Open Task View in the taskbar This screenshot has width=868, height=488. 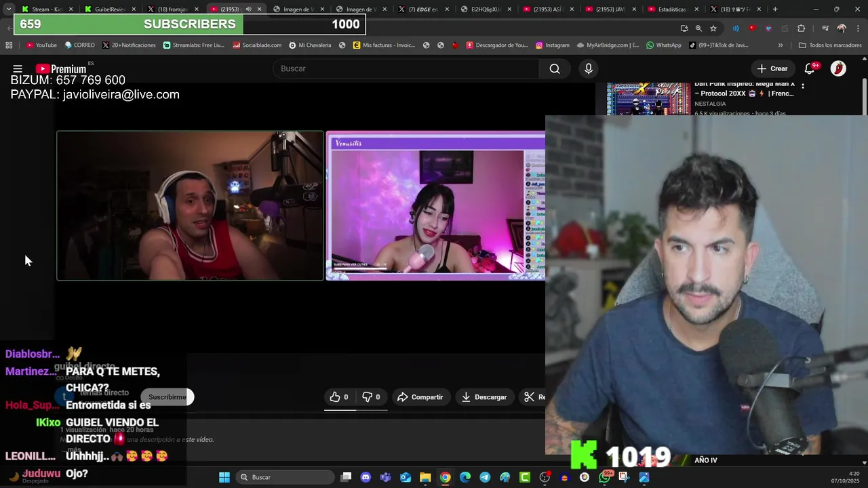click(x=346, y=477)
